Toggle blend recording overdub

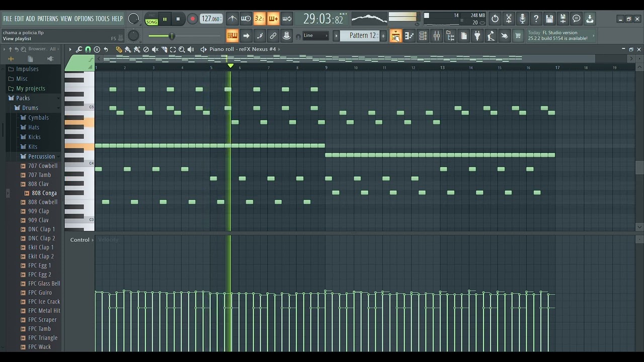[273, 19]
